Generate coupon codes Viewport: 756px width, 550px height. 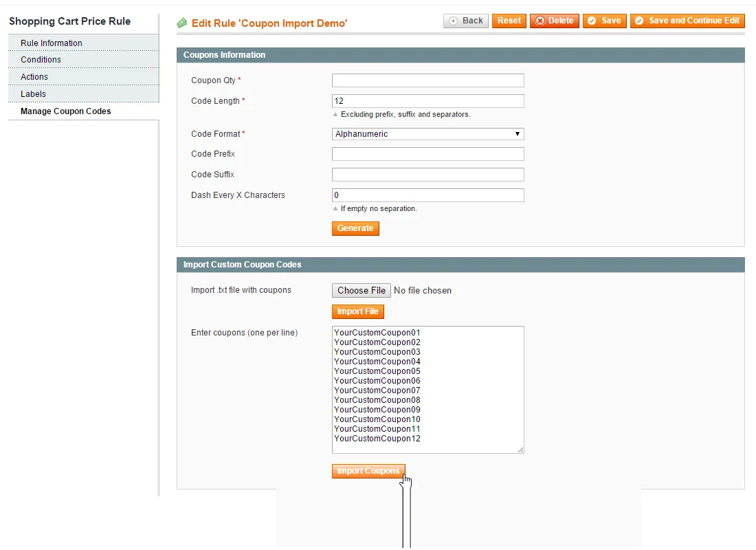click(355, 228)
